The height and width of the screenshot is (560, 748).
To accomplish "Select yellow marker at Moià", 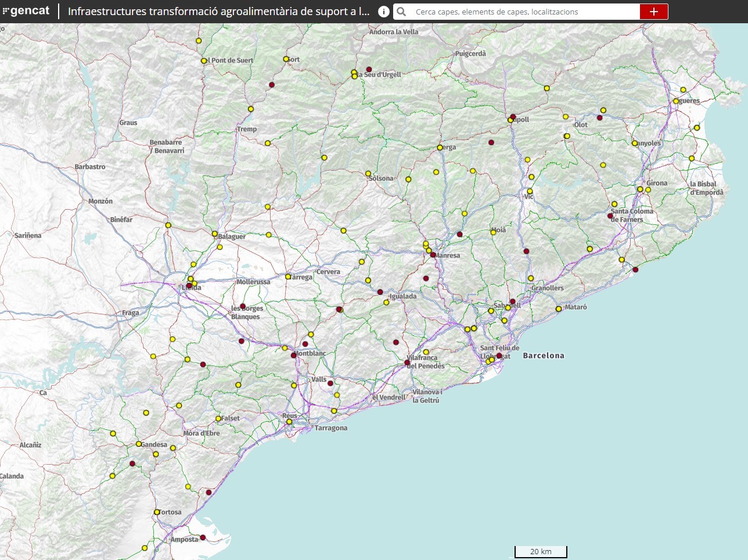I will [494, 232].
